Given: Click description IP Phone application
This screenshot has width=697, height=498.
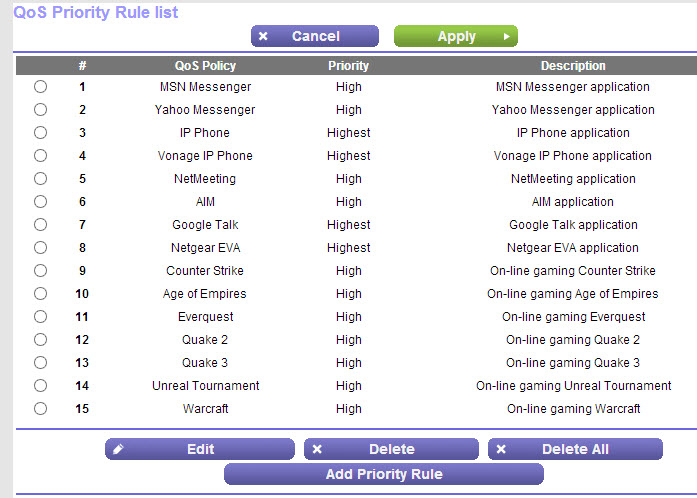Looking at the screenshot, I should click(573, 133).
